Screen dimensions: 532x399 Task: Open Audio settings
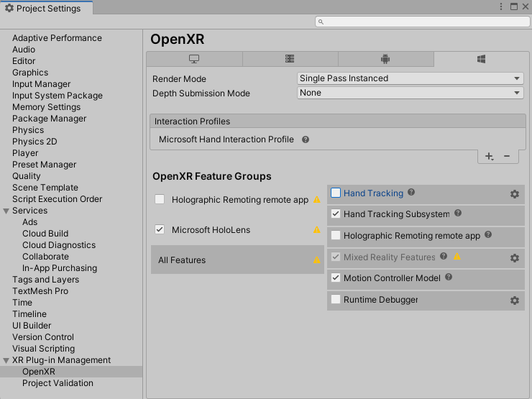[24, 50]
